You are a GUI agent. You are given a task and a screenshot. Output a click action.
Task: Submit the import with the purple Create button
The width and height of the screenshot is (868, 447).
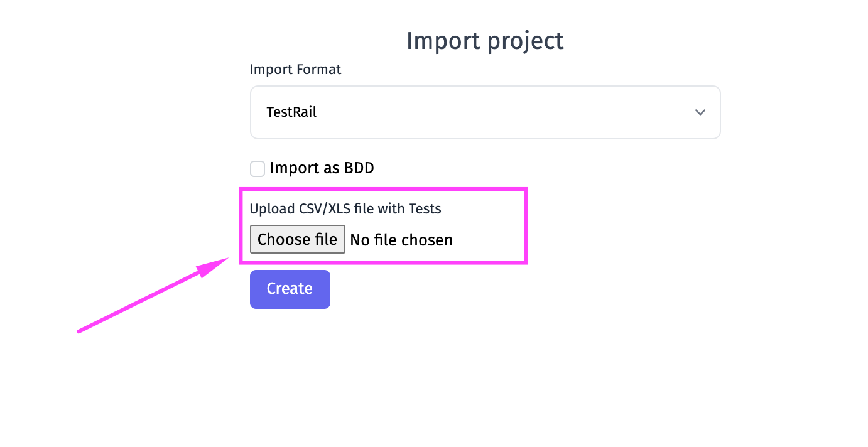290,289
